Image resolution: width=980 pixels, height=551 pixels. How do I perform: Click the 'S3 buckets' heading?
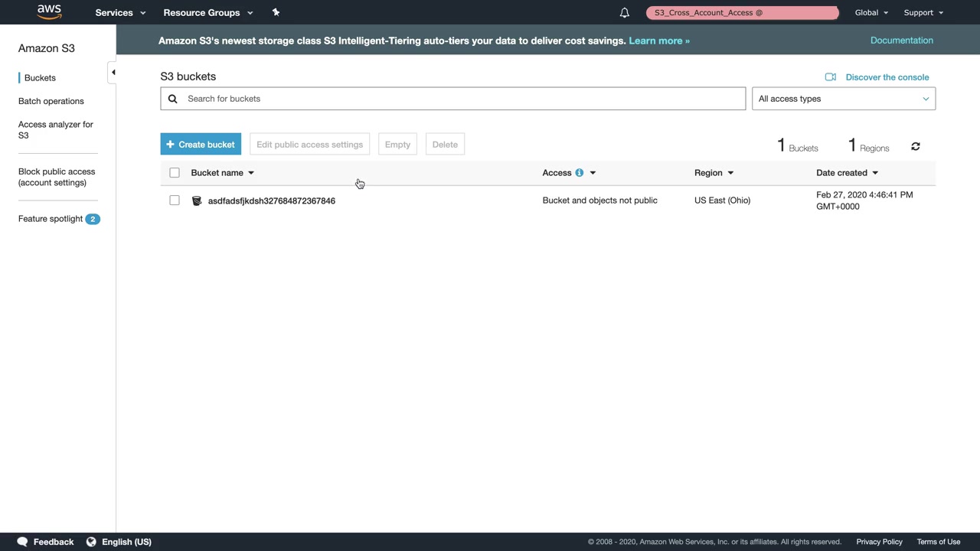coord(188,77)
